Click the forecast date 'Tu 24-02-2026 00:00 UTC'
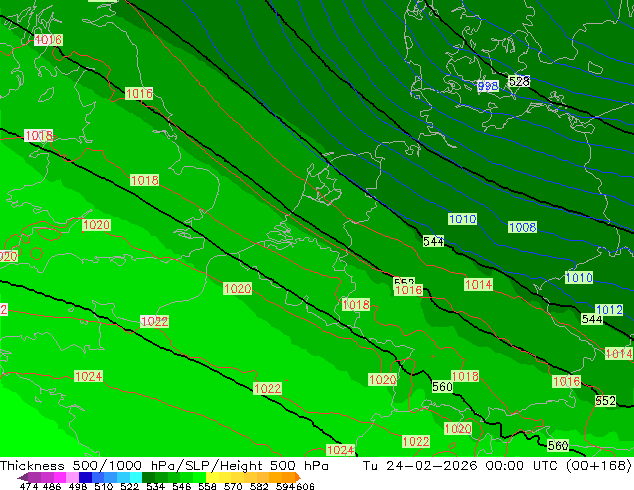The width and height of the screenshot is (634, 490). 461,466
